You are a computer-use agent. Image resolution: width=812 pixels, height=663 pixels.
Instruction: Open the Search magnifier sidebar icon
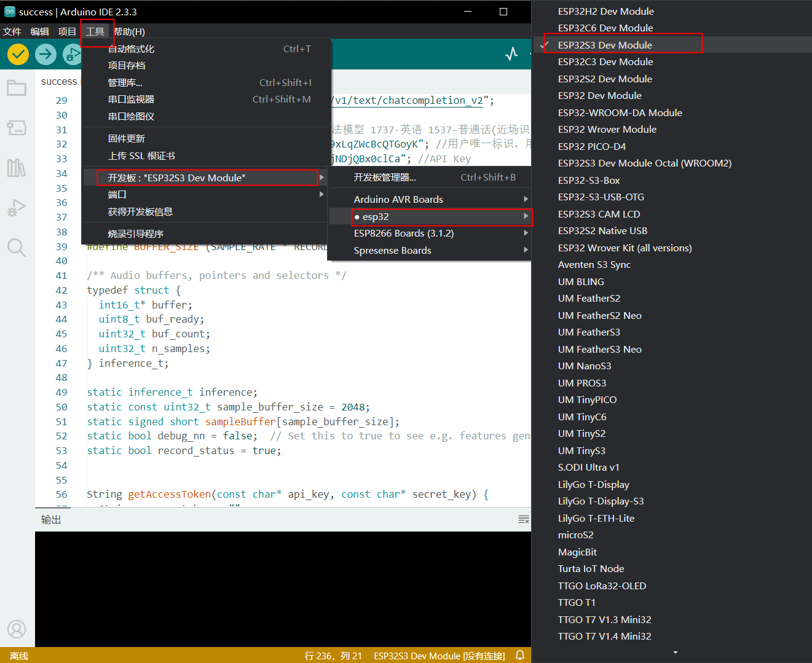point(17,248)
